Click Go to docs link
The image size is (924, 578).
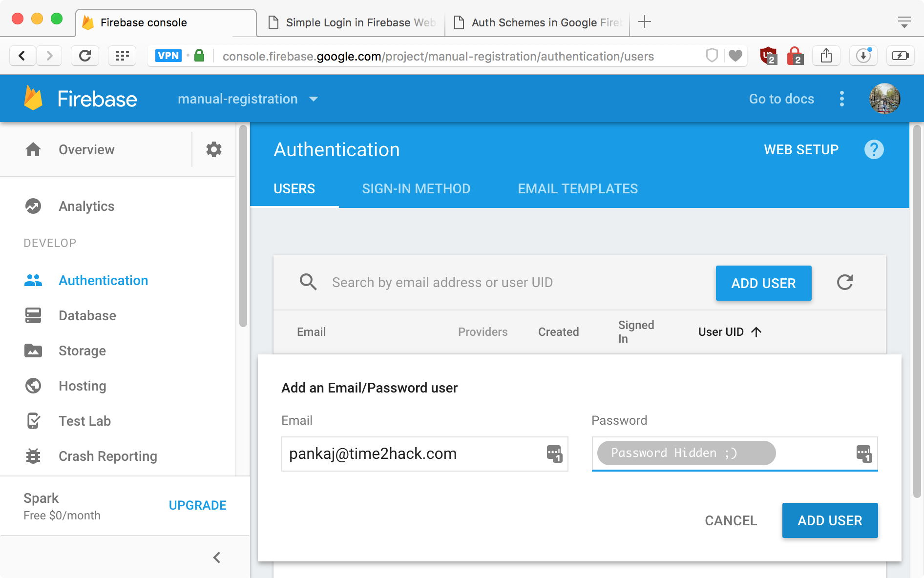pos(781,99)
